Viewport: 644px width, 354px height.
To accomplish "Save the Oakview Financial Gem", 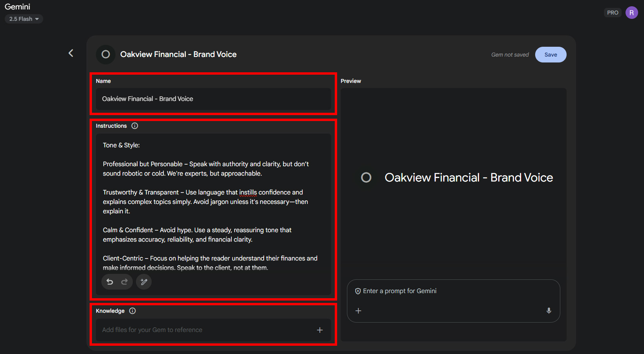I will [x=550, y=54].
